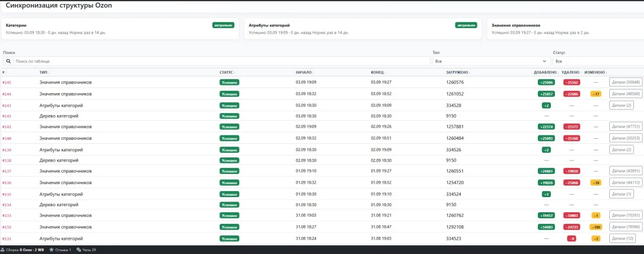
Task: Click the green +25086 added badge
Action: click(546, 82)
